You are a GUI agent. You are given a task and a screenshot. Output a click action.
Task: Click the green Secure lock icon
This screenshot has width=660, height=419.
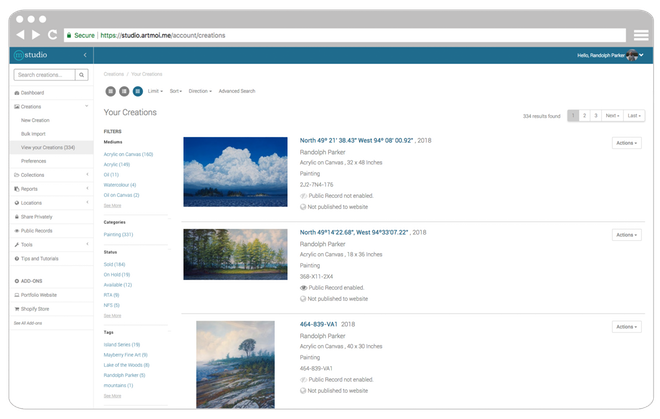pos(69,35)
